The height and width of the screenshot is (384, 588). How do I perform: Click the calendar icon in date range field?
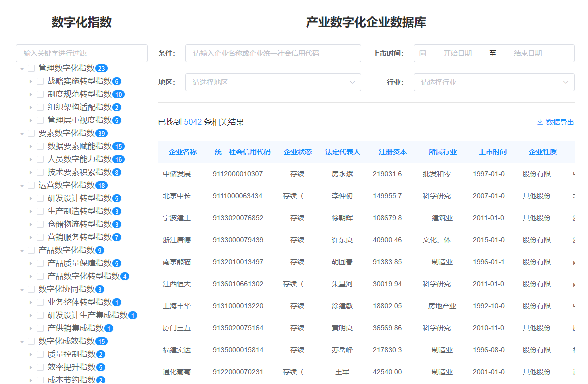[x=423, y=53]
